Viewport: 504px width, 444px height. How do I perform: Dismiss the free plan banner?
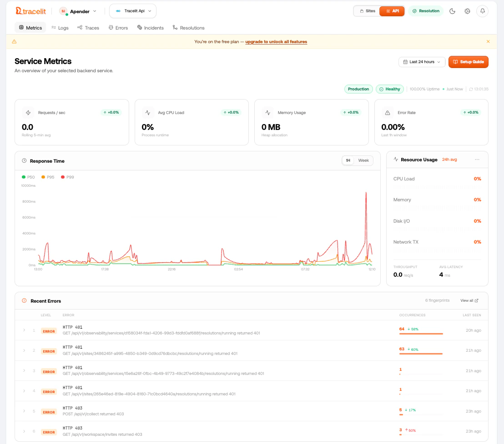[x=488, y=41]
